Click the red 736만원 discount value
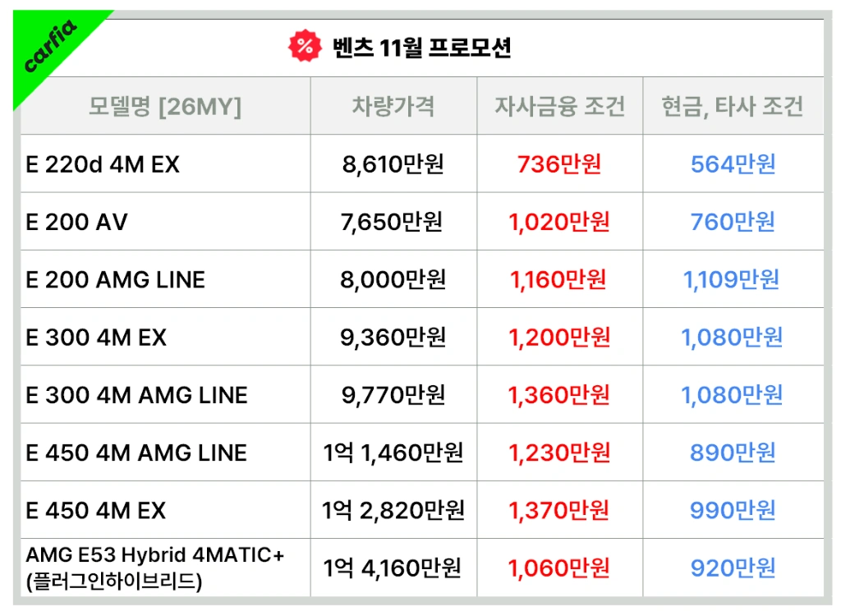 (559, 165)
